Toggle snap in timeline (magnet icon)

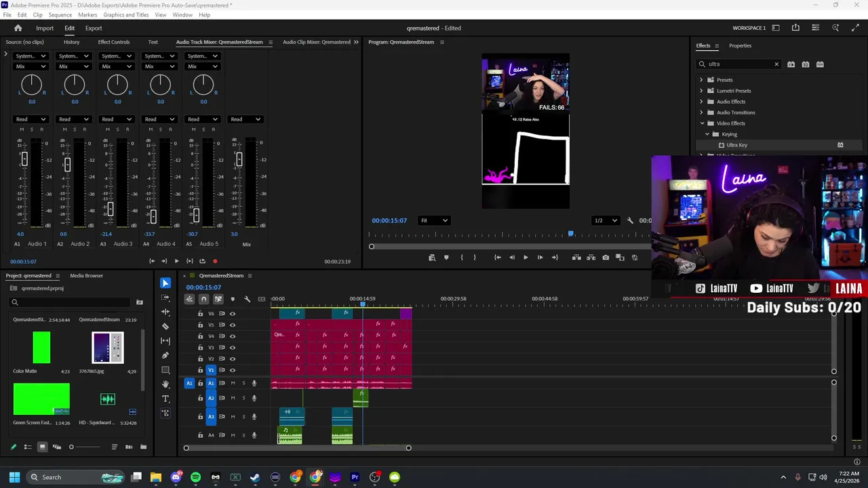click(203, 299)
